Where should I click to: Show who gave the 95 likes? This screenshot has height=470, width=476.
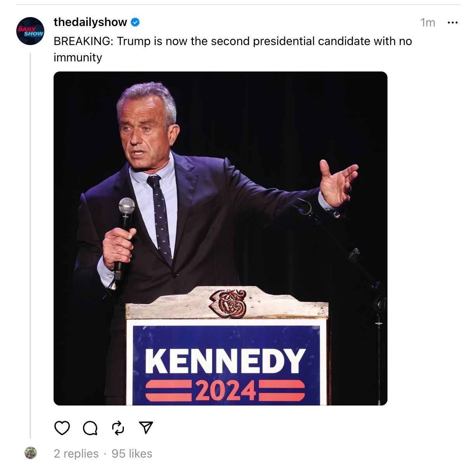(132, 454)
